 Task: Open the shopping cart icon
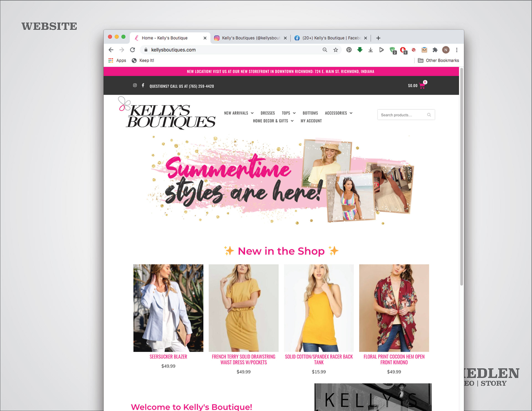(422, 86)
